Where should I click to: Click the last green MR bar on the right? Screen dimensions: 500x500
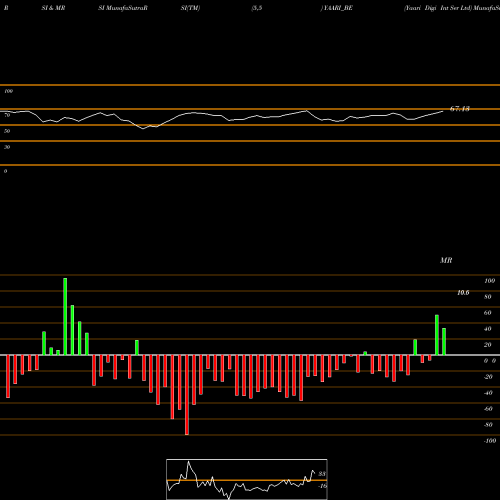click(x=444, y=342)
